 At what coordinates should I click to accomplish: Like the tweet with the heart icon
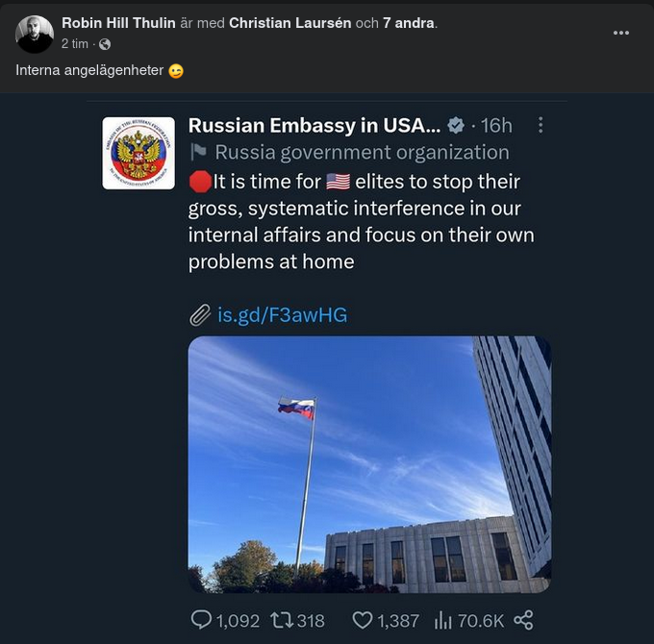pos(362,620)
